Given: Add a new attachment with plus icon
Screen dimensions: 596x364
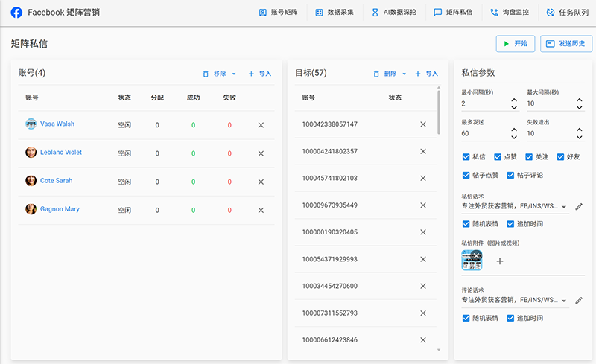Looking at the screenshot, I should [500, 261].
